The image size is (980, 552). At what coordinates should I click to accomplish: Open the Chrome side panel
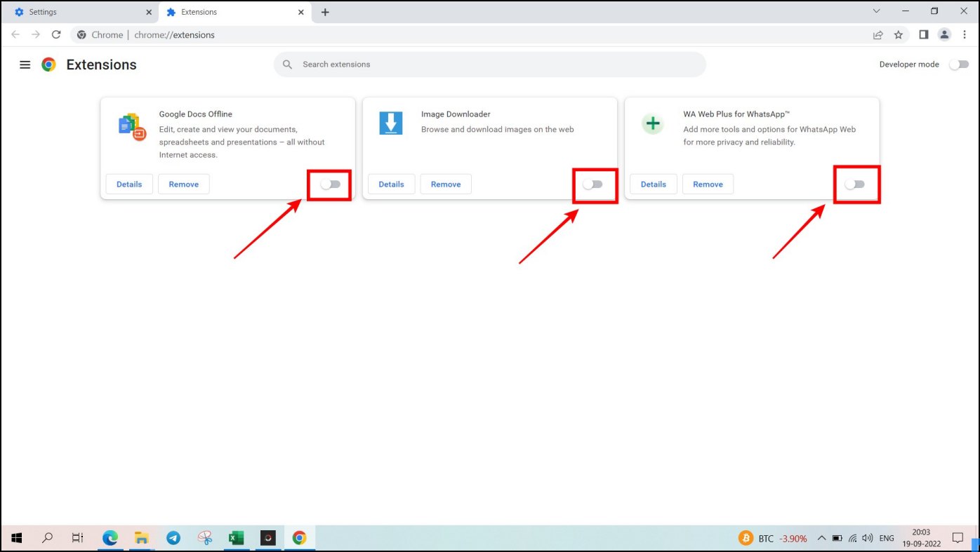coord(924,34)
